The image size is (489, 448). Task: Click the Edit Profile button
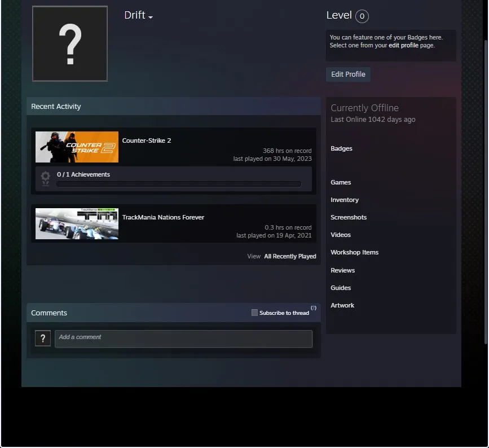(348, 74)
